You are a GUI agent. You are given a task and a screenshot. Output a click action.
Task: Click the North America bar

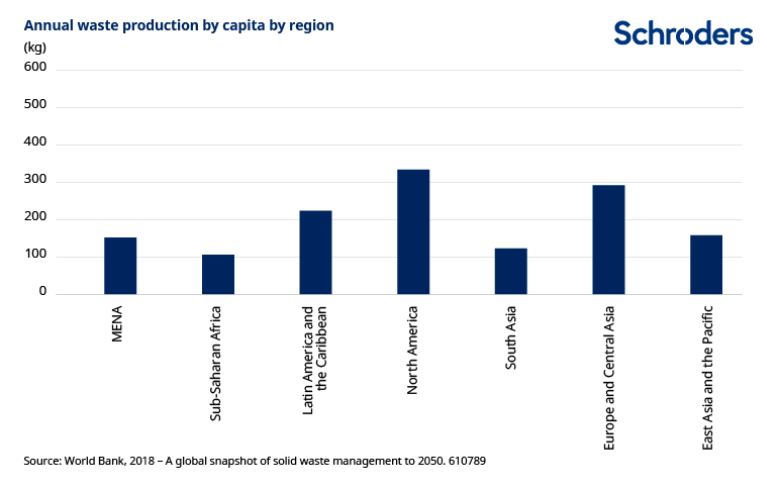click(413, 232)
